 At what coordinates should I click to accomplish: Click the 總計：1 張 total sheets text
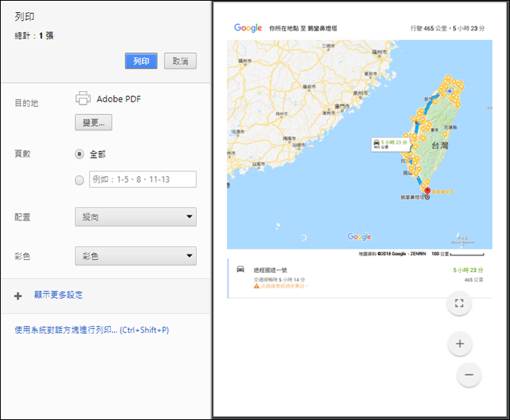click(x=34, y=36)
